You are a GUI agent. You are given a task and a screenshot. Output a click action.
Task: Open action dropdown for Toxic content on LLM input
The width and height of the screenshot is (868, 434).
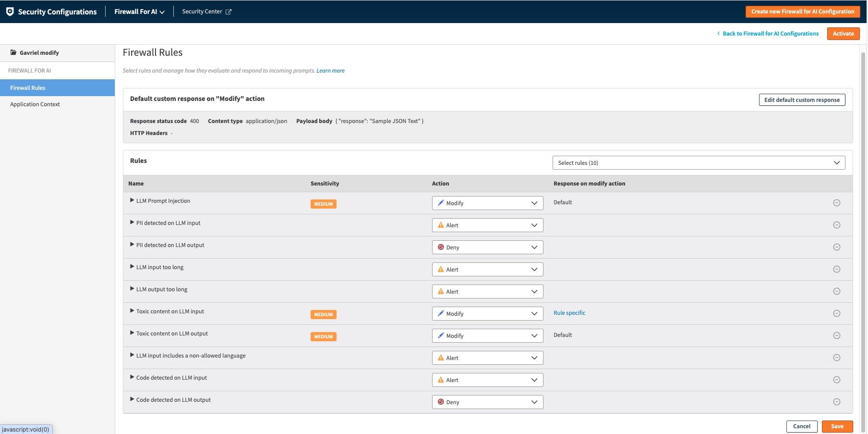point(487,313)
